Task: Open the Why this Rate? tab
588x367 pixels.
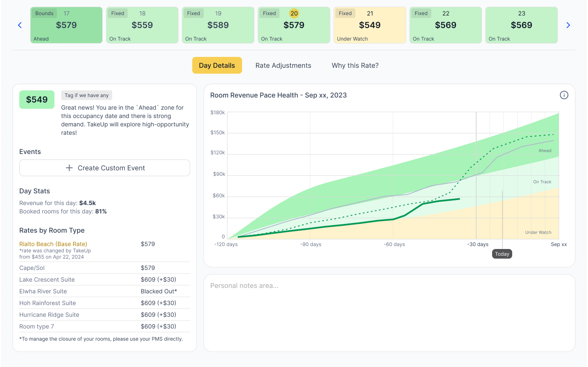Action: [x=355, y=65]
